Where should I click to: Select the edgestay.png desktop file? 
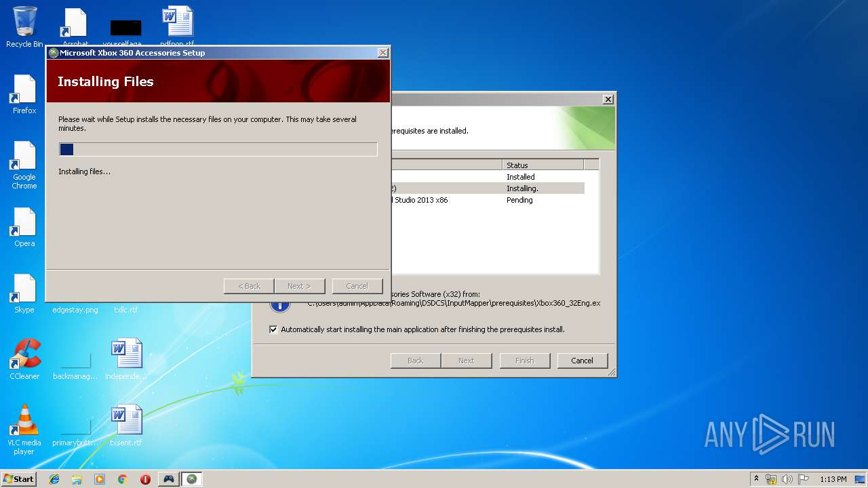tap(75, 310)
